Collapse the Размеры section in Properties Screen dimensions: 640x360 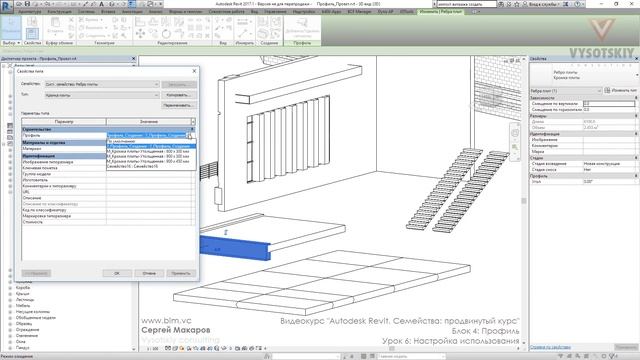(636, 116)
